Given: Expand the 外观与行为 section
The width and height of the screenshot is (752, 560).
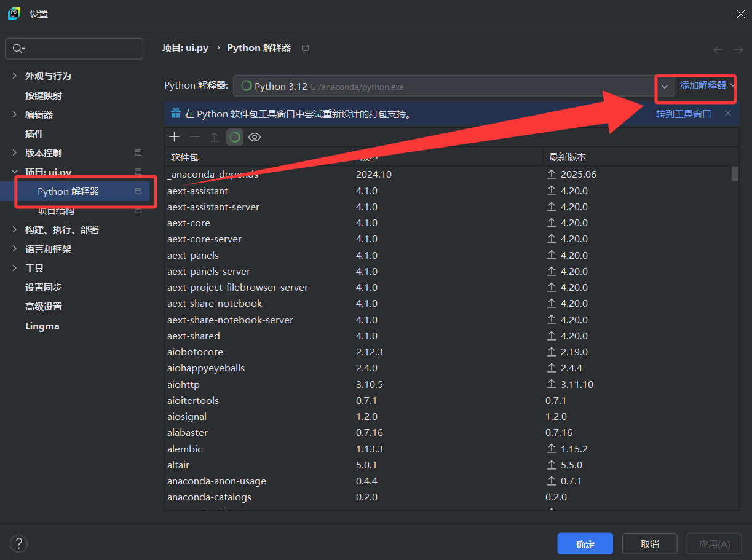Looking at the screenshot, I should click(15, 76).
